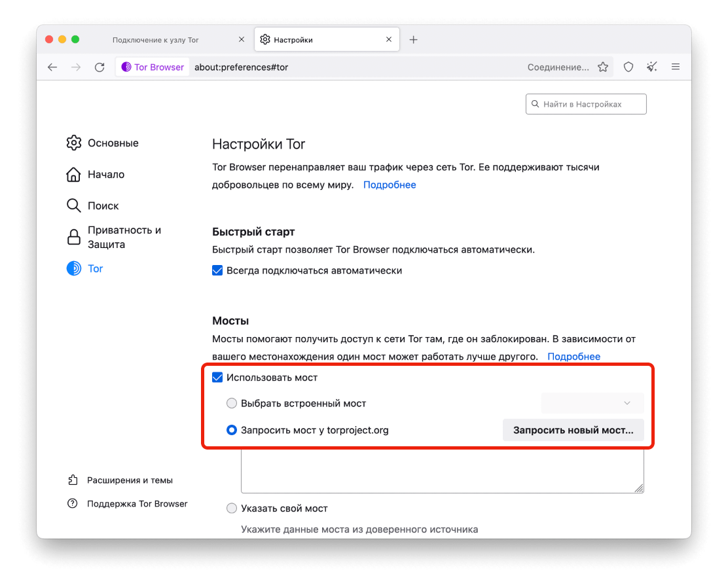Select the Выбрать встроенный мост radio option
728x587 pixels.
coord(232,403)
